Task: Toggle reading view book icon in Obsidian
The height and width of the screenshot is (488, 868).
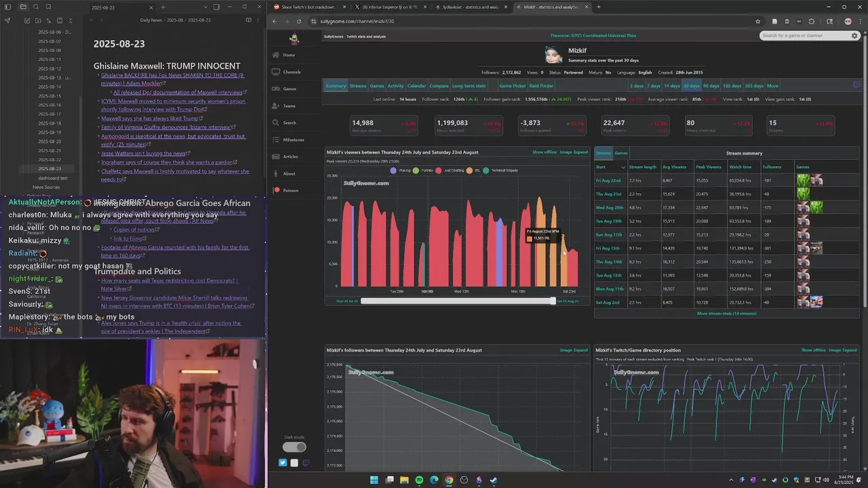Action: [x=249, y=20]
